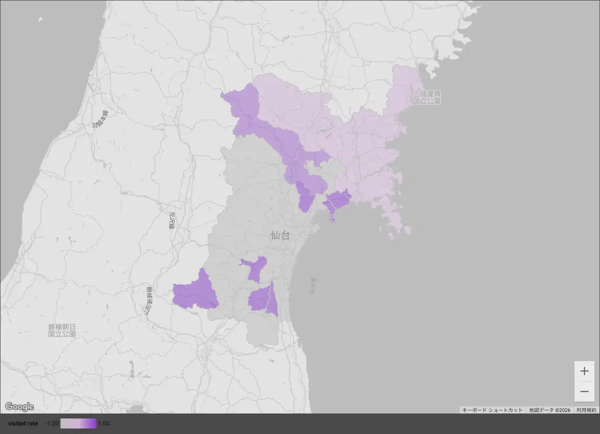Select the dark purple southern coastal district

(x=264, y=299)
